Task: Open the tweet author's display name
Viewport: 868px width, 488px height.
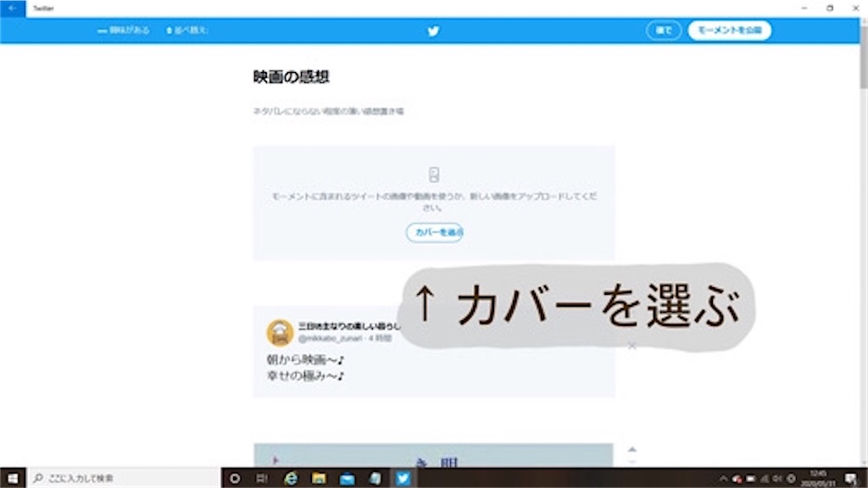Action: (x=348, y=326)
